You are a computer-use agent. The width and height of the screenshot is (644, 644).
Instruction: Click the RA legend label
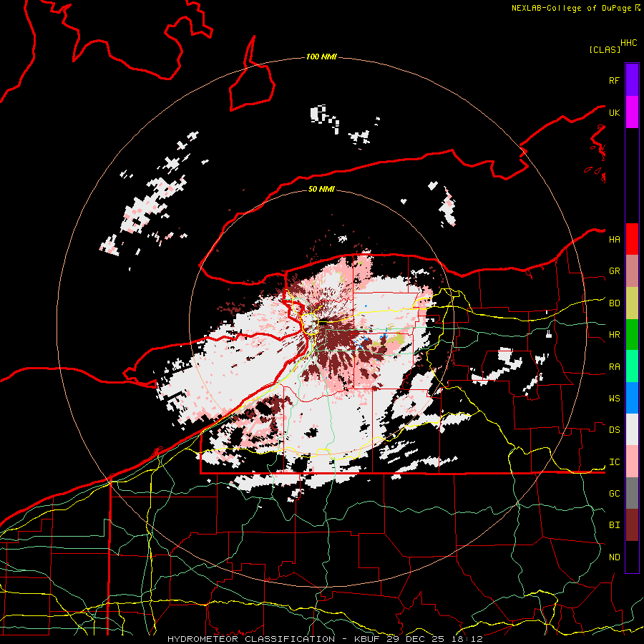pos(614,366)
